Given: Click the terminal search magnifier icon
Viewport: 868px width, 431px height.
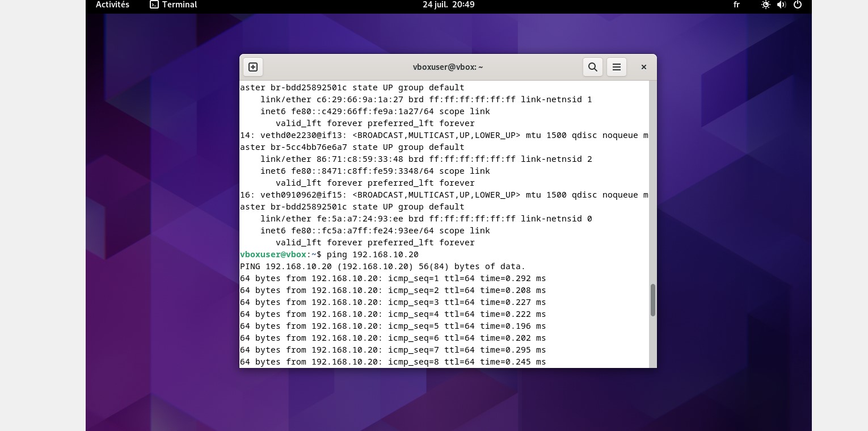Looking at the screenshot, I should pos(593,67).
